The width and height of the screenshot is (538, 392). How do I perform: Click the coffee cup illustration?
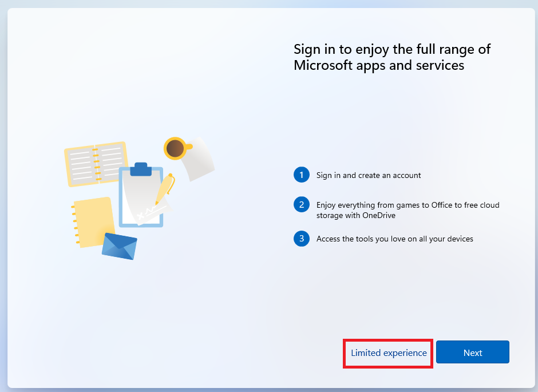pos(177,148)
